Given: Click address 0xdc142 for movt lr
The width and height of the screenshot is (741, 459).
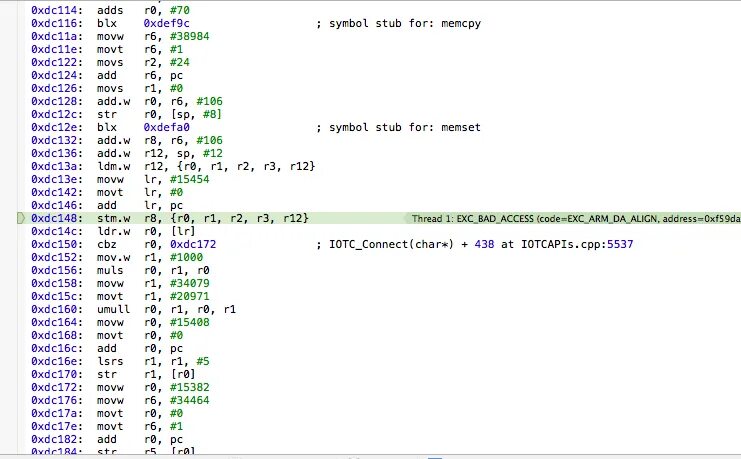Looking at the screenshot, I should [57, 192].
